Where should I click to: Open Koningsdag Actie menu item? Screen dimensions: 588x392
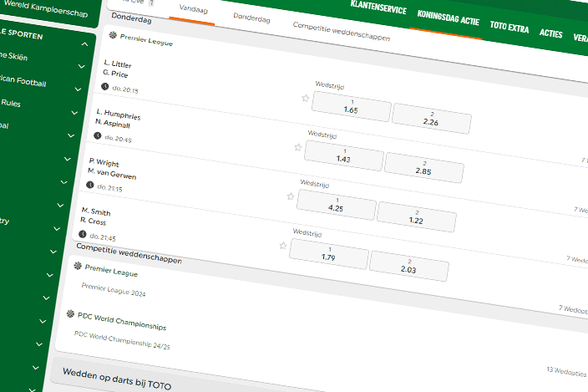(x=449, y=18)
